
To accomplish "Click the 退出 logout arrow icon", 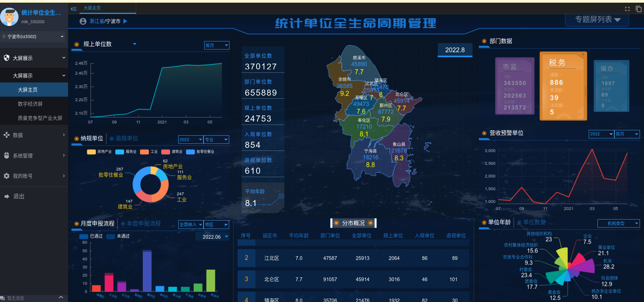I will tap(6, 196).
